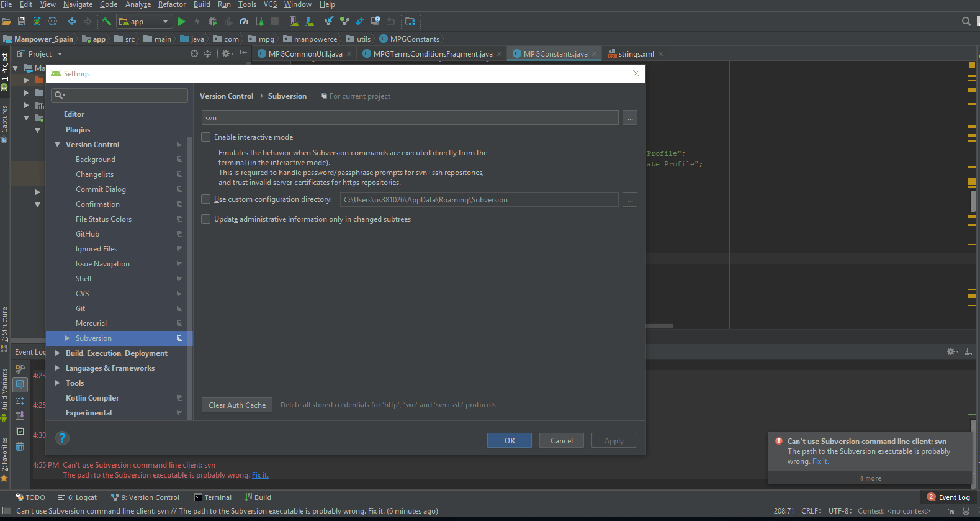Open the Refactor menu
The height and width of the screenshot is (521, 980).
pyautogui.click(x=172, y=4)
